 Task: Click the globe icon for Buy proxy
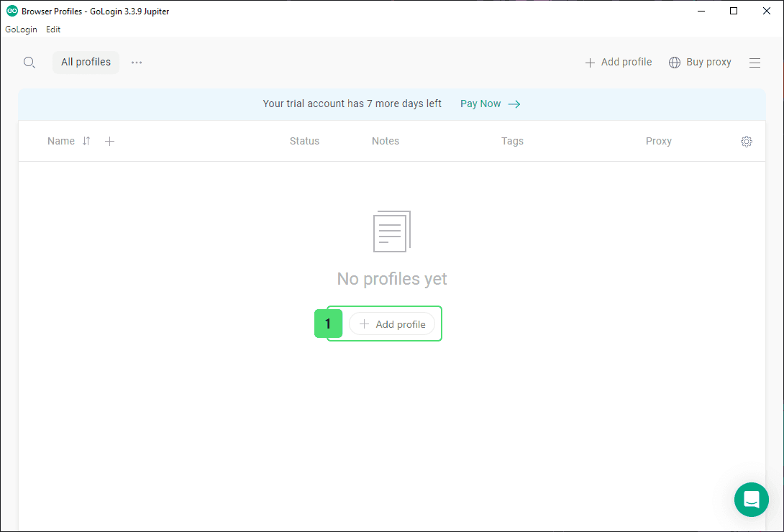tap(675, 63)
